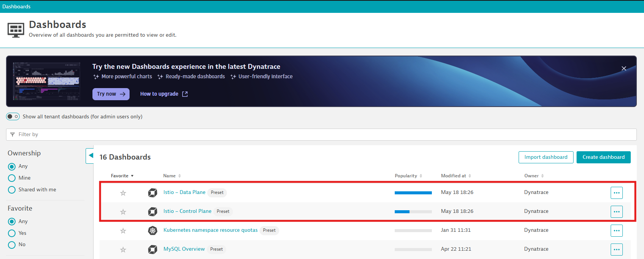This screenshot has height=259, width=644.
Task: Click the Apr 22 11:21 modified date
Action: 456,249
